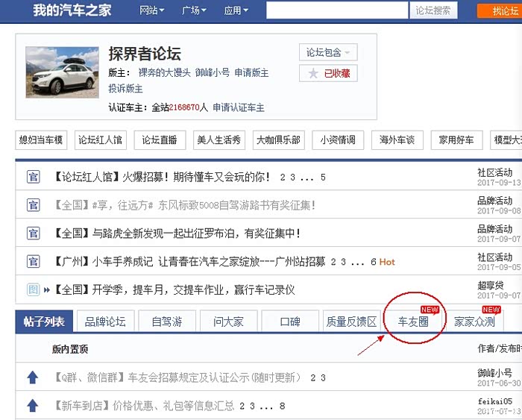Click the 申请认证车主 link
Screen dimensions: 522x420
[239, 107]
